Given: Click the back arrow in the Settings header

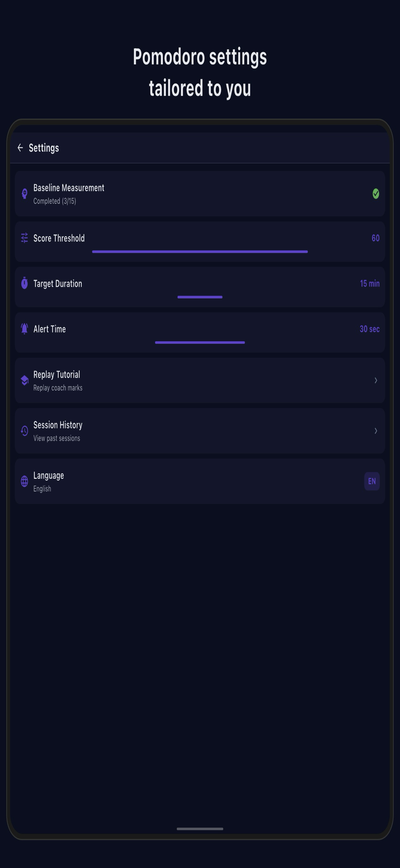Looking at the screenshot, I should click(21, 148).
